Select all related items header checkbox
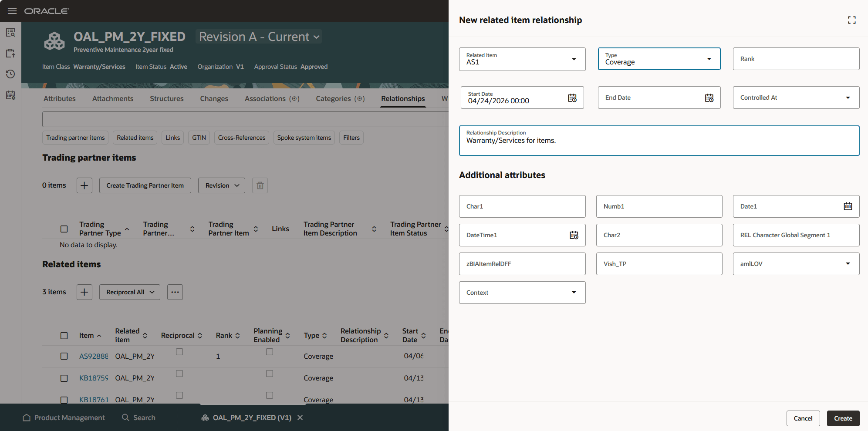 coord(64,336)
